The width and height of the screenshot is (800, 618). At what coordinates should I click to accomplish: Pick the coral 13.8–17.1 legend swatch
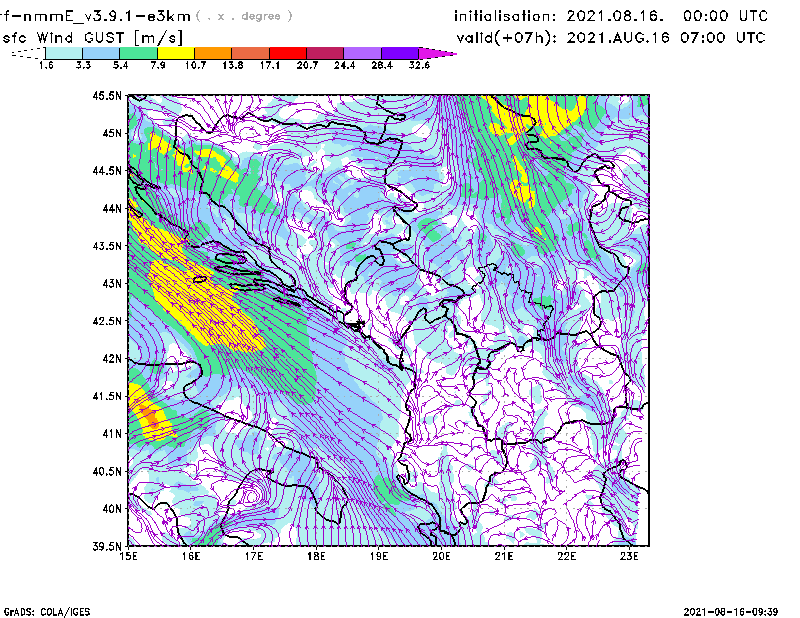251,53
